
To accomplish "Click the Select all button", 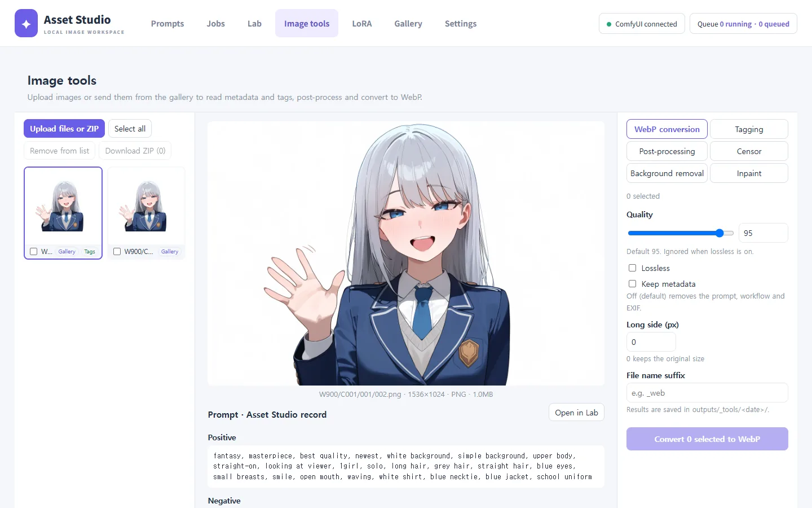I will tap(130, 129).
